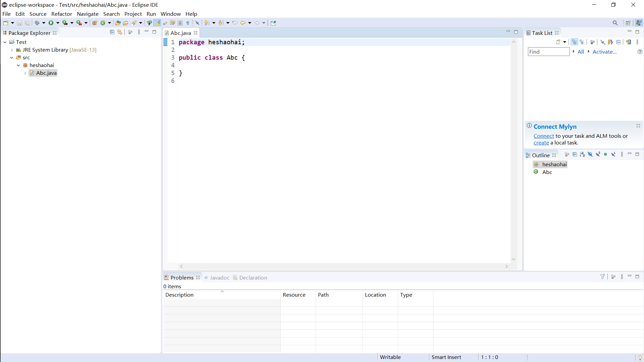This screenshot has width=644, height=362.
Task: Expand the JRE System Library node
Action: [x=12, y=50]
